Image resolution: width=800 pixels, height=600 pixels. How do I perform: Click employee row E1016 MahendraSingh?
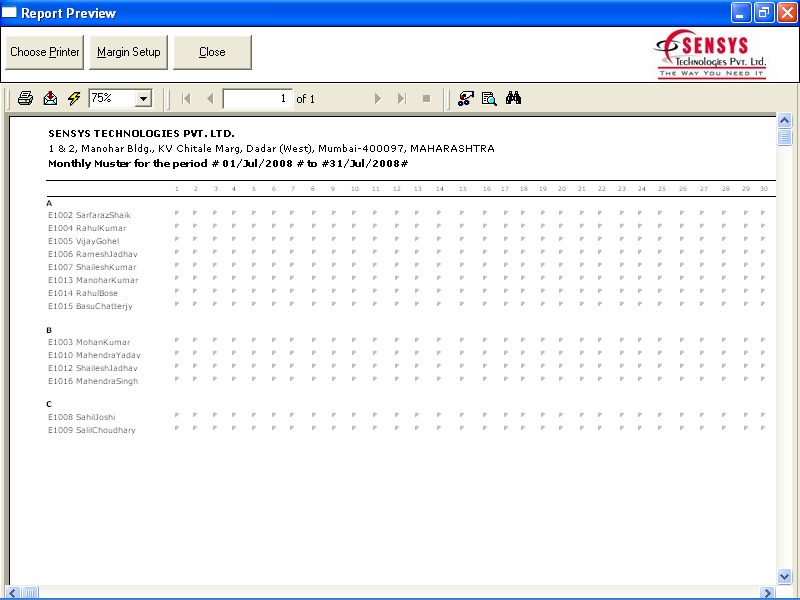(93, 382)
